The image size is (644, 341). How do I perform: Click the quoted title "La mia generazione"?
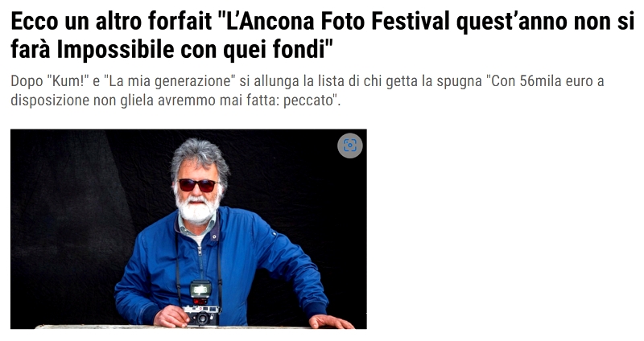coord(169,81)
